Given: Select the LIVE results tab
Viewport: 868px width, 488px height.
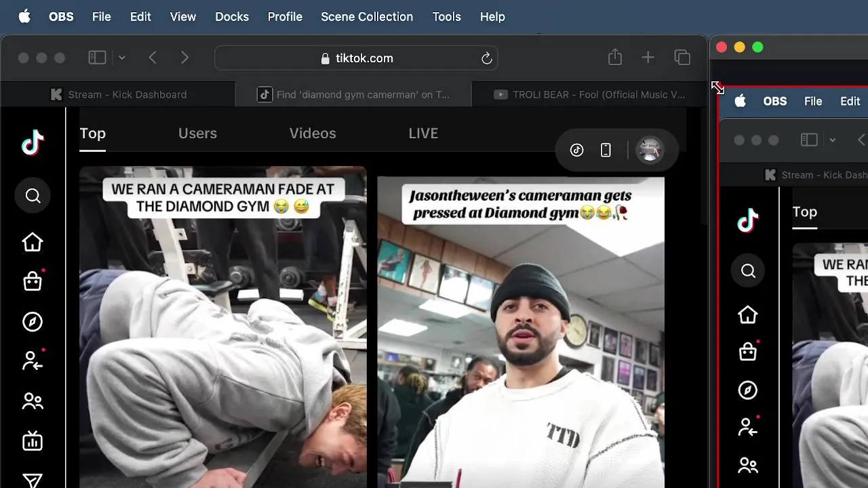Looking at the screenshot, I should coord(423,134).
